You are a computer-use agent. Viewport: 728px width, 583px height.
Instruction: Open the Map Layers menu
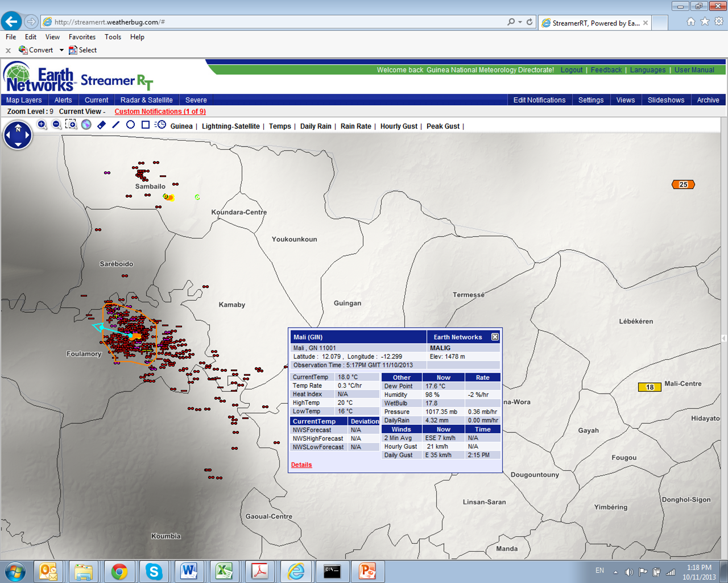pos(24,100)
